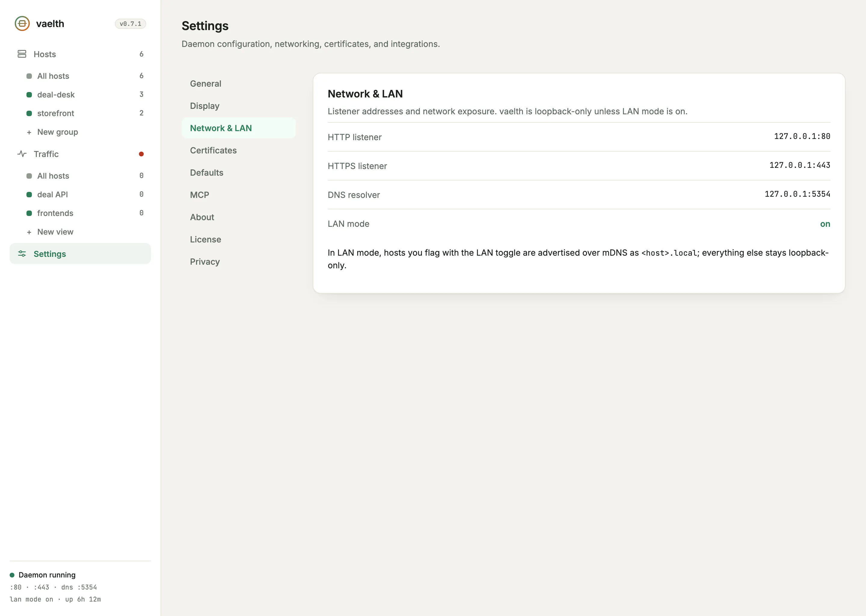Click the gray dot of All hosts under Traffic
Viewport: 866px width, 616px height.
pos(29,176)
